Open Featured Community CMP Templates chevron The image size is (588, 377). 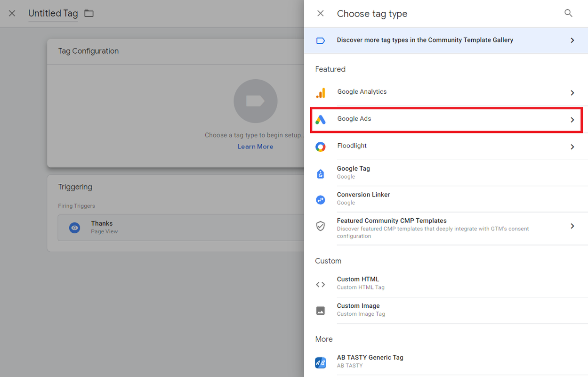[572, 226]
